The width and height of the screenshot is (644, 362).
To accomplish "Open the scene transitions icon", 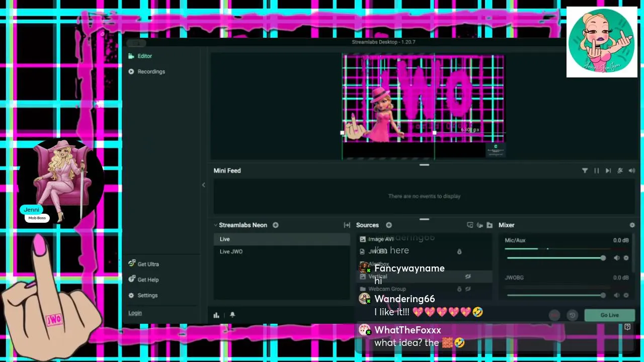I will click(347, 225).
